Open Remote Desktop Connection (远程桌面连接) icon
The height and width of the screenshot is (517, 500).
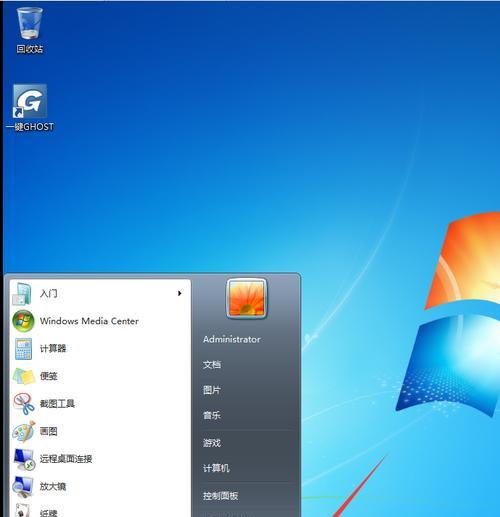[x=24, y=459]
